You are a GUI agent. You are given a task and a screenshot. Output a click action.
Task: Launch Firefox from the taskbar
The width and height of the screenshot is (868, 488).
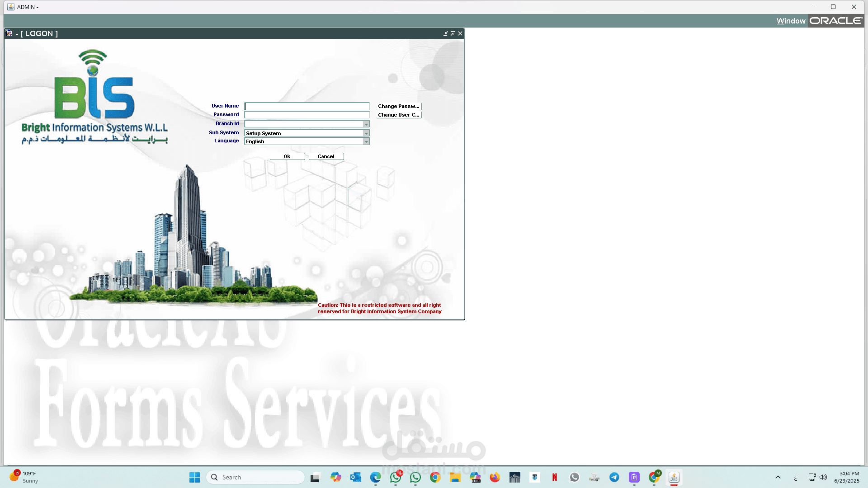click(x=495, y=477)
